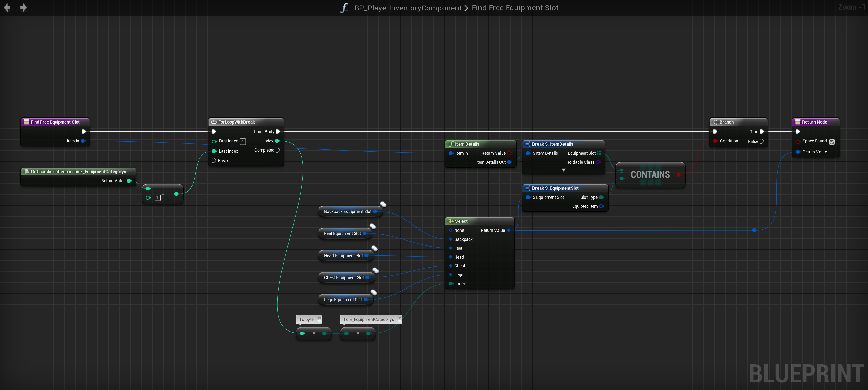
Task: Click the function icon beside the breadcrumb
Action: tap(343, 8)
